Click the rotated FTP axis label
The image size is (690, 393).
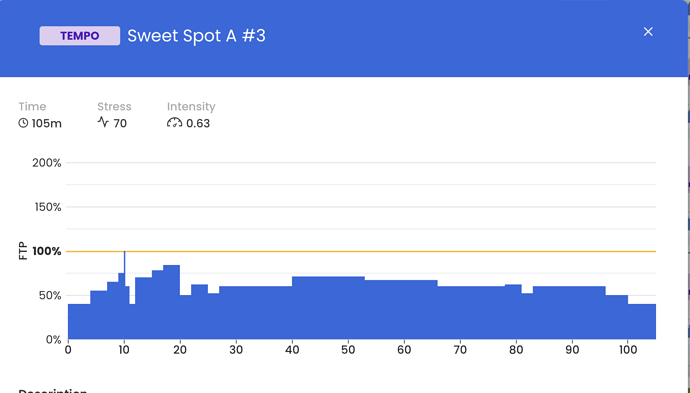(x=23, y=251)
